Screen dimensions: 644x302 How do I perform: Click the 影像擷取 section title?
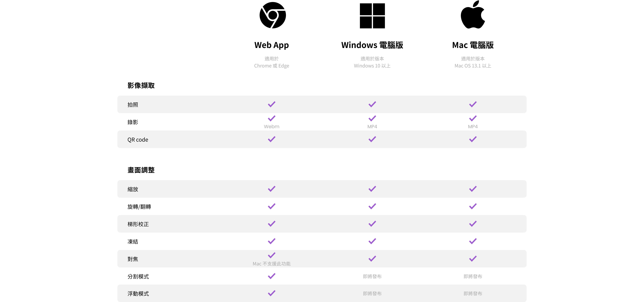click(141, 86)
